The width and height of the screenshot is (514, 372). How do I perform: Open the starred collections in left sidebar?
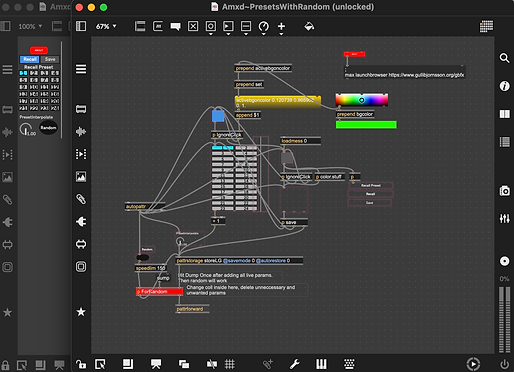tap(81, 312)
